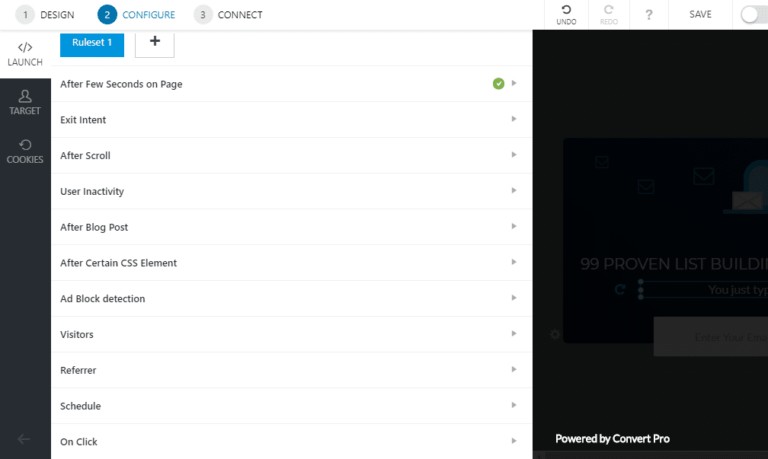Select the Ad Block detection label

pyautogui.click(x=103, y=299)
